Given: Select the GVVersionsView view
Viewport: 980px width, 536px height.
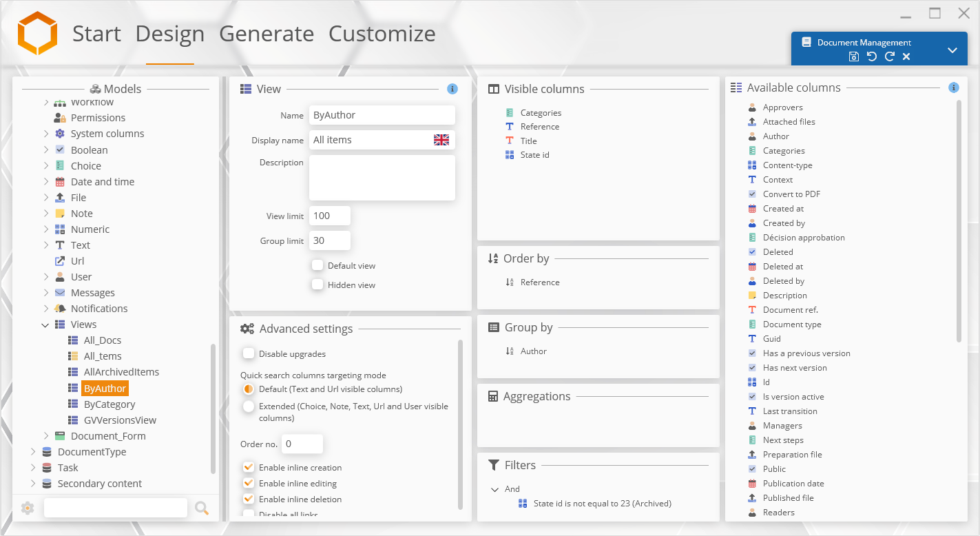Looking at the screenshot, I should pyautogui.click(x=120, y=420).
